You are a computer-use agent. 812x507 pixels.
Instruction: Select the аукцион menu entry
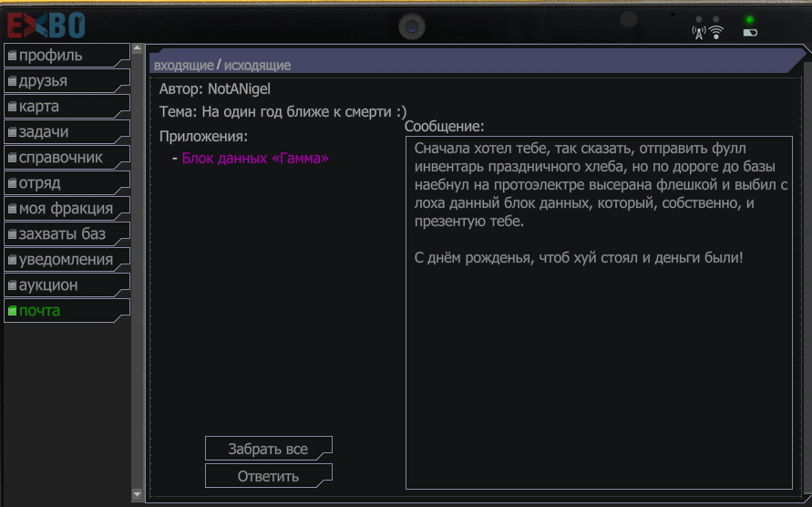[x=67, y=285]
